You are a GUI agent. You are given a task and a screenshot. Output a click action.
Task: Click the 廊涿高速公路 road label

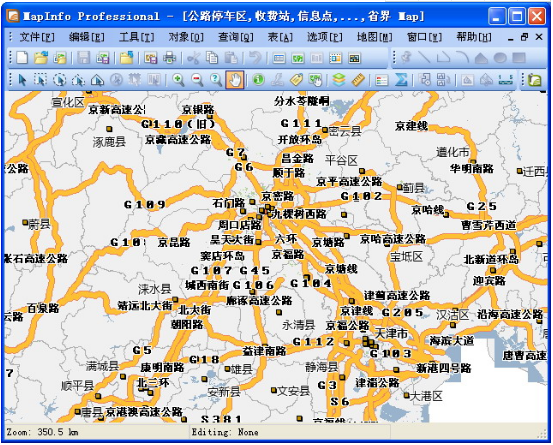pos(259,300)
